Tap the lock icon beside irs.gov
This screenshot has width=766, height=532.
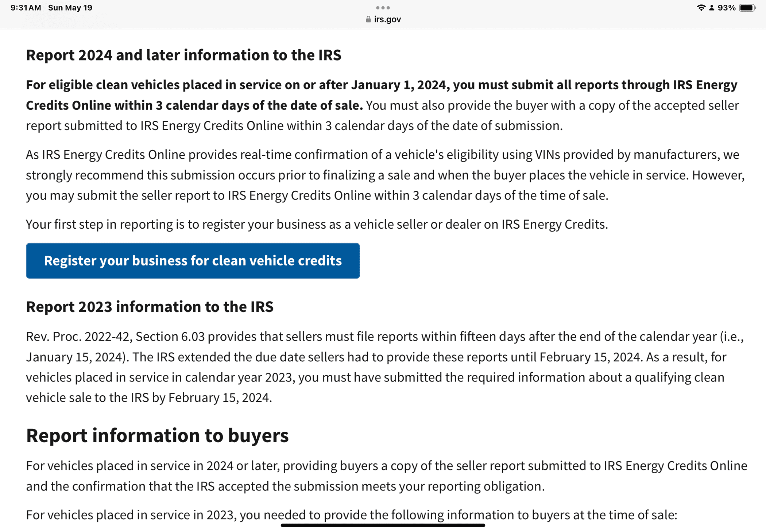(x=368, y=19)
